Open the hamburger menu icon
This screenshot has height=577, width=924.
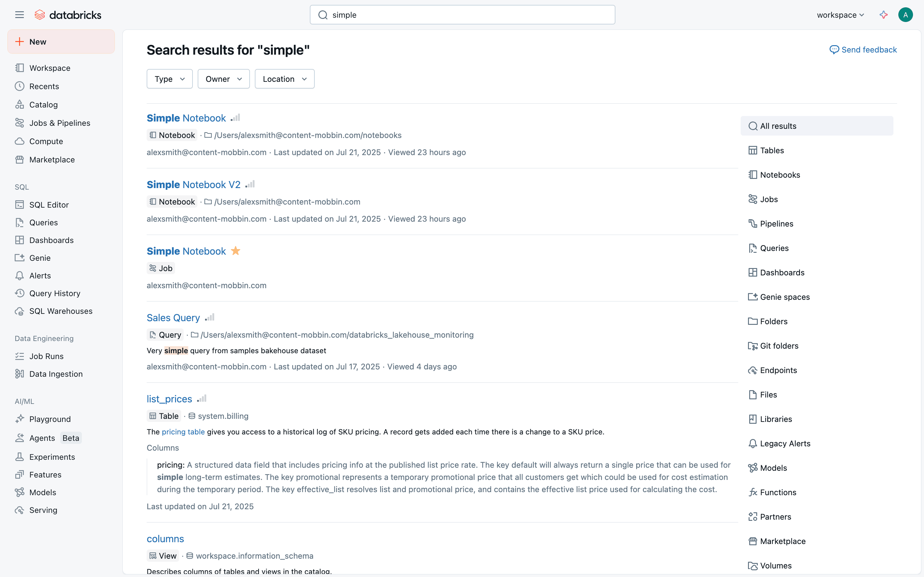click(20, 15)
